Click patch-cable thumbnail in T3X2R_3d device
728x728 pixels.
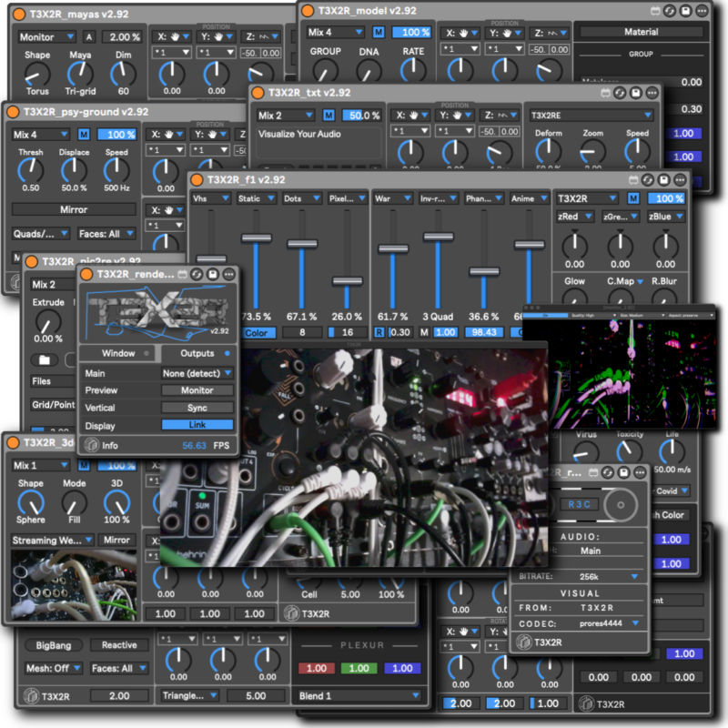74,585
